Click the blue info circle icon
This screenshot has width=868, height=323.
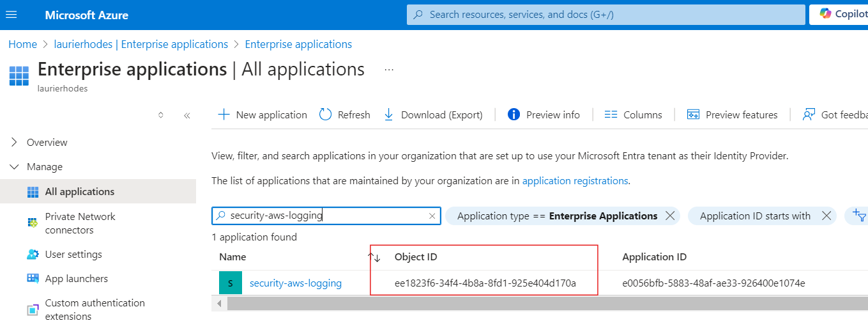pos(514,114)
